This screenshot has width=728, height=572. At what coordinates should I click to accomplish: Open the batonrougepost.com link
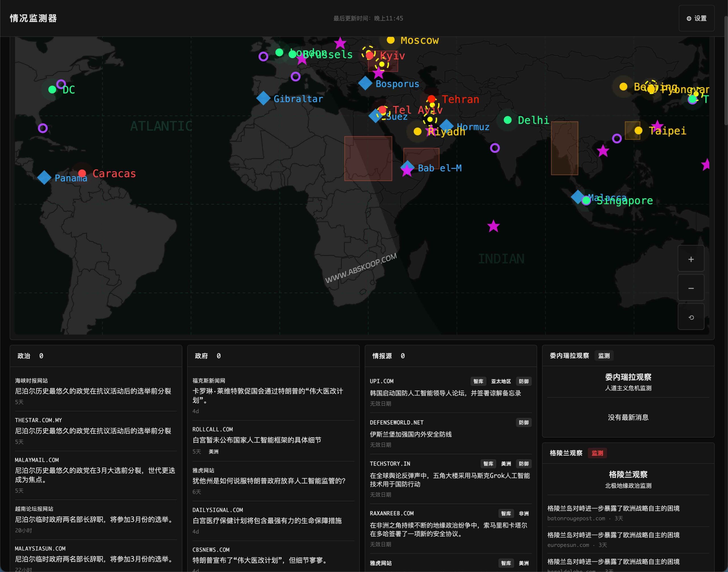click(x=575, y=518)
